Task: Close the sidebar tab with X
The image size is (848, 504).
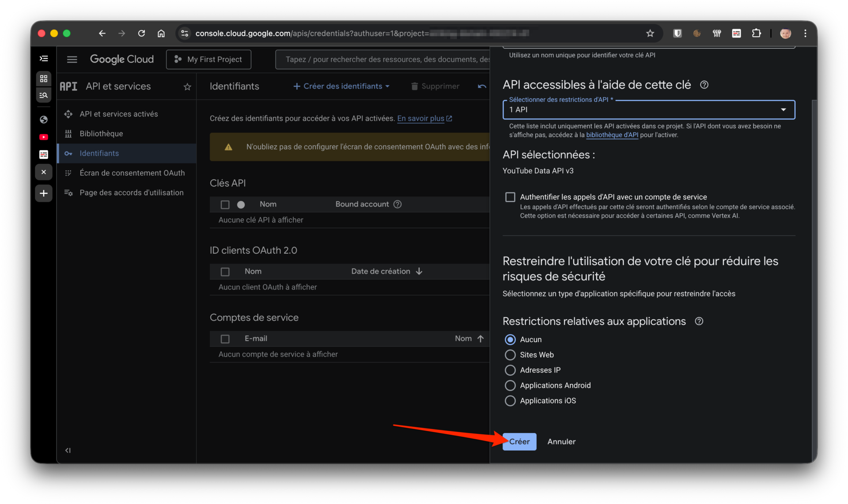Action: click(x=44, y=172)
